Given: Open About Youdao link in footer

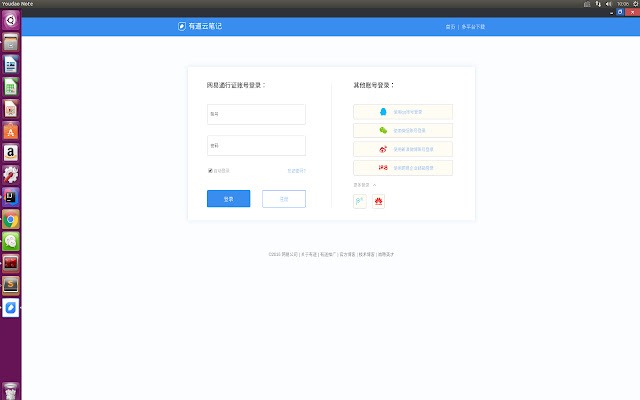Looking at the screenshot, I should (x=309, y=254).
